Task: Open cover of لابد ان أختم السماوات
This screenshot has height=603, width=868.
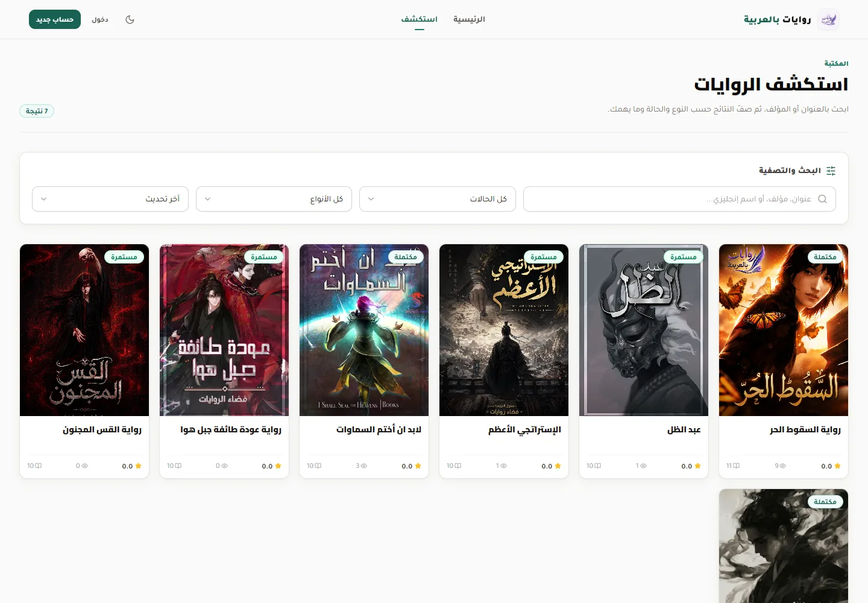Action: pos(364,330)
